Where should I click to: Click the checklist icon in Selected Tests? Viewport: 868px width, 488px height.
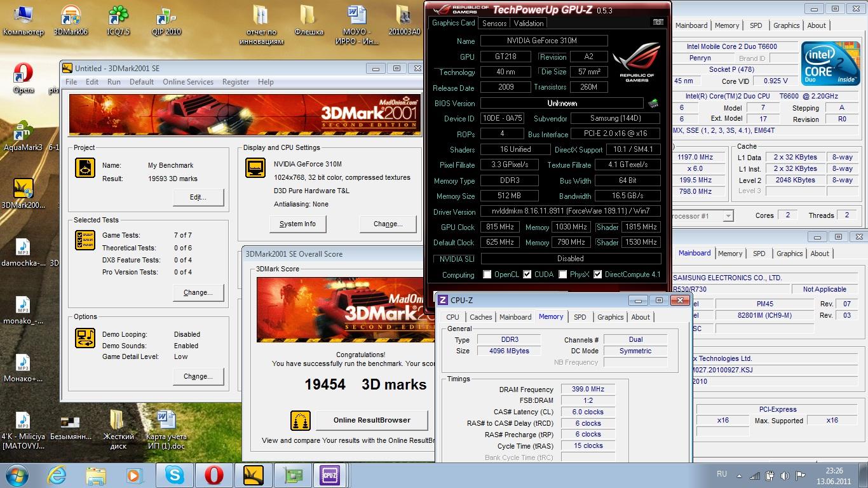[x=85, y=240]
